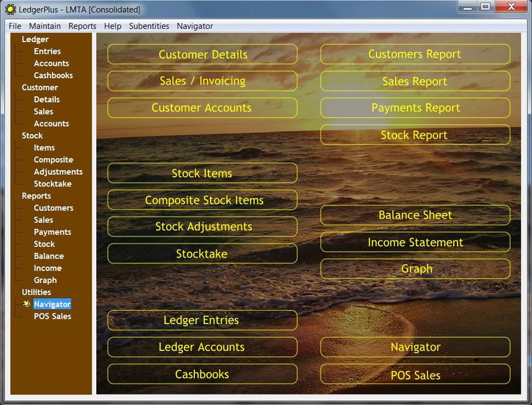
Task: Select Composite under Stock in the sidebar
Action: [54, 160]
